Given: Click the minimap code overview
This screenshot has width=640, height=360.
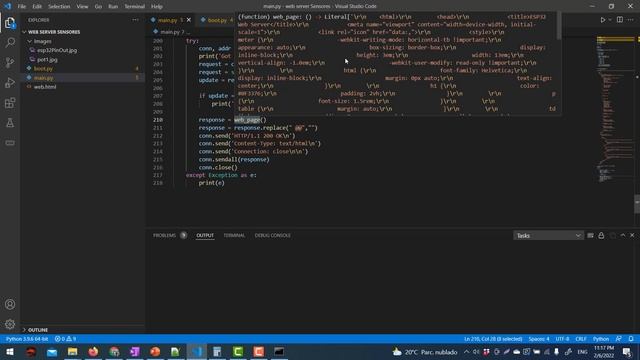Looking at the screenshot, I should (614, 110).
